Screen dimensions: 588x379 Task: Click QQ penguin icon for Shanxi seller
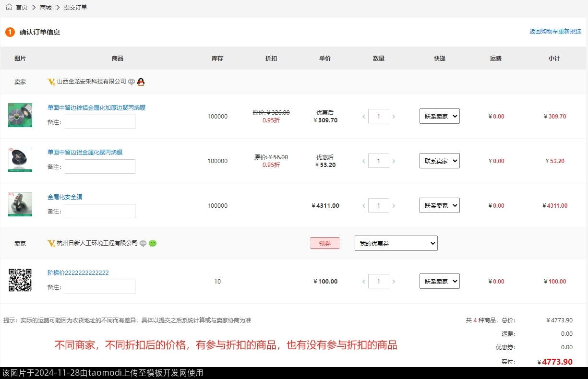point(141,82)
